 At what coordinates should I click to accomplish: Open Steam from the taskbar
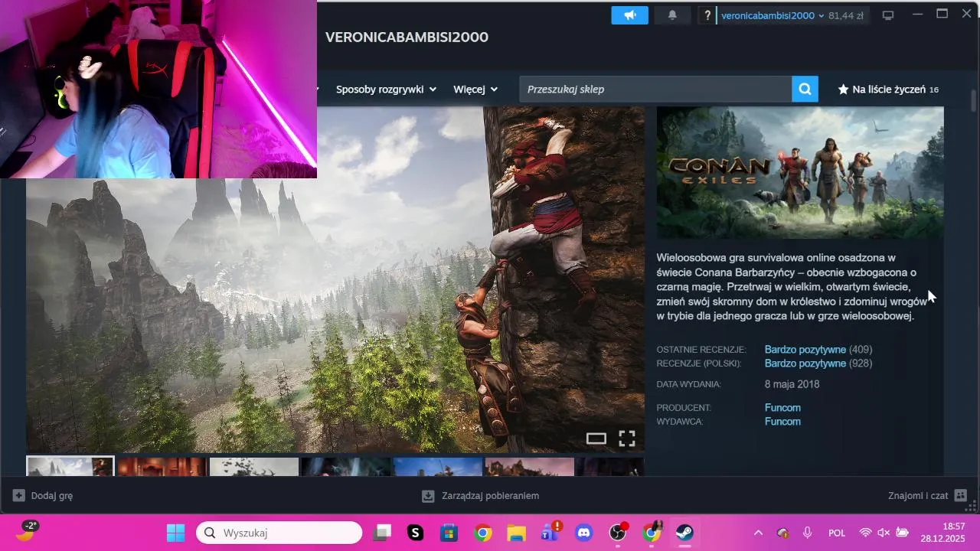click(684, 533)
